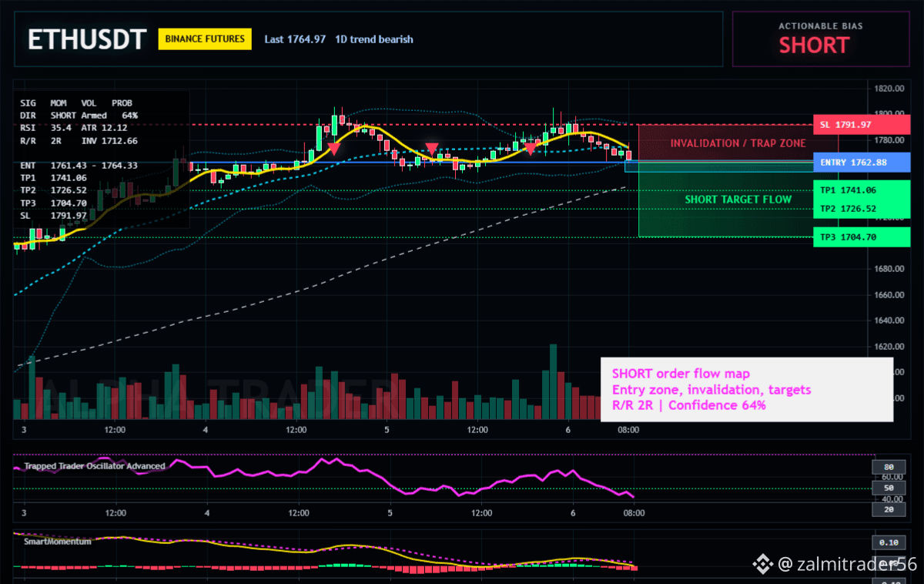Image resolution: width=924 pixels, height=584 pixels.
Task: Click the 08:00 label on the main chart time axis
Action: 628,430
